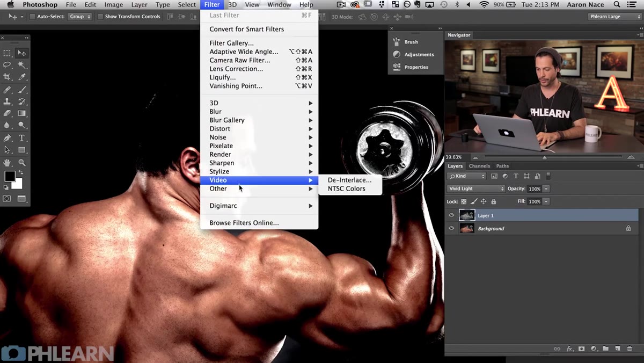Open the Phlearn Large workspace dropdown
This screenshot has height=363, width=644.
[614, 17]
